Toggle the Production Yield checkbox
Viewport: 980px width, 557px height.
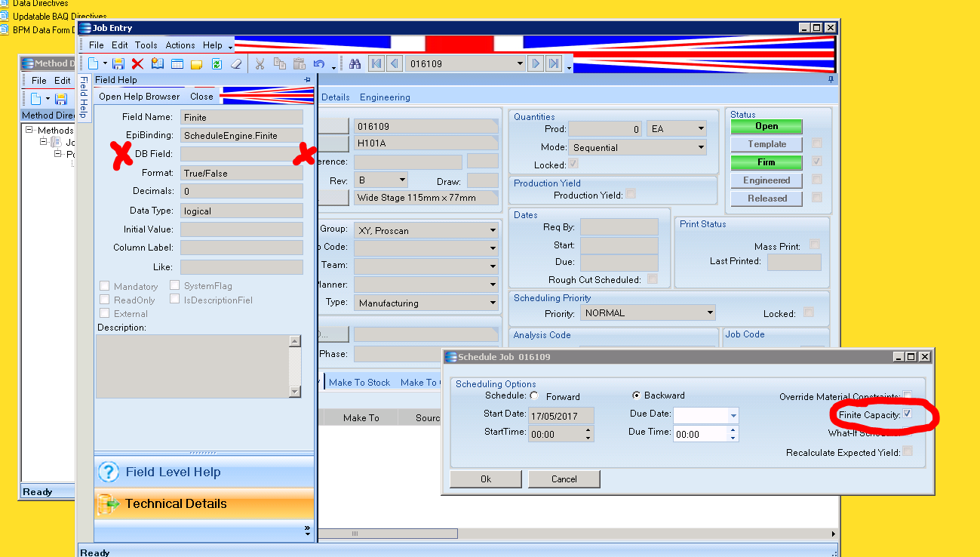[631, 194]
